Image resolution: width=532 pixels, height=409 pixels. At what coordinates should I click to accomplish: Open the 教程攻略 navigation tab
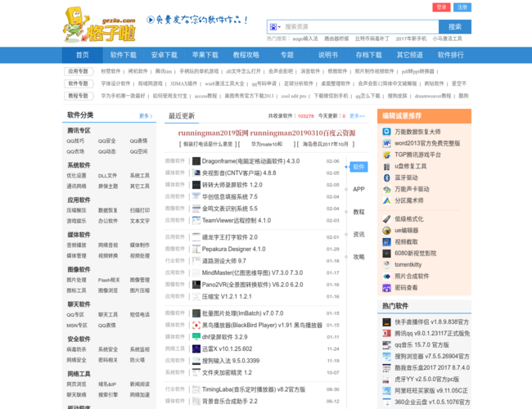point(246,56)
